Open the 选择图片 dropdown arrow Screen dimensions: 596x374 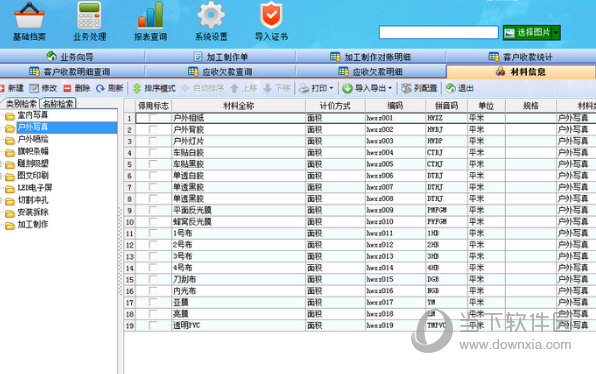click(x=556, y=33)
